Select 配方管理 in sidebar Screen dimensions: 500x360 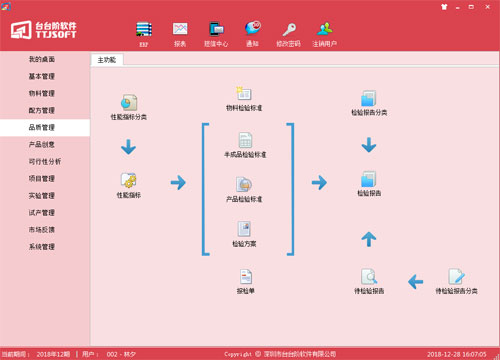[x=42, y=110]
